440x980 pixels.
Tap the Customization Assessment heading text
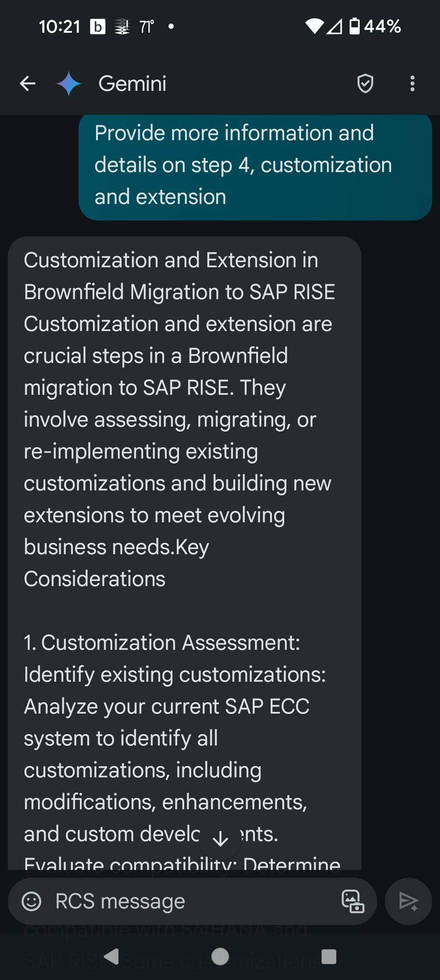coord(162,642)
